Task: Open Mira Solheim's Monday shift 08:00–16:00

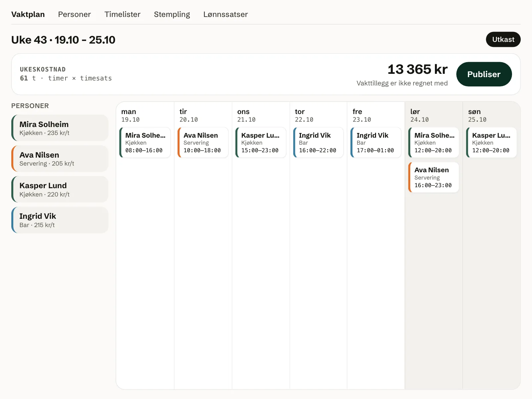Action: 145,142
